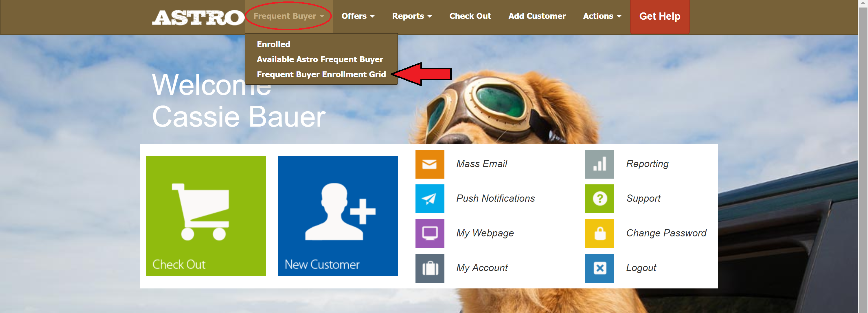Click the purple My Webpage monitor icon
This screenshot has width=868, height=313.
430,233
